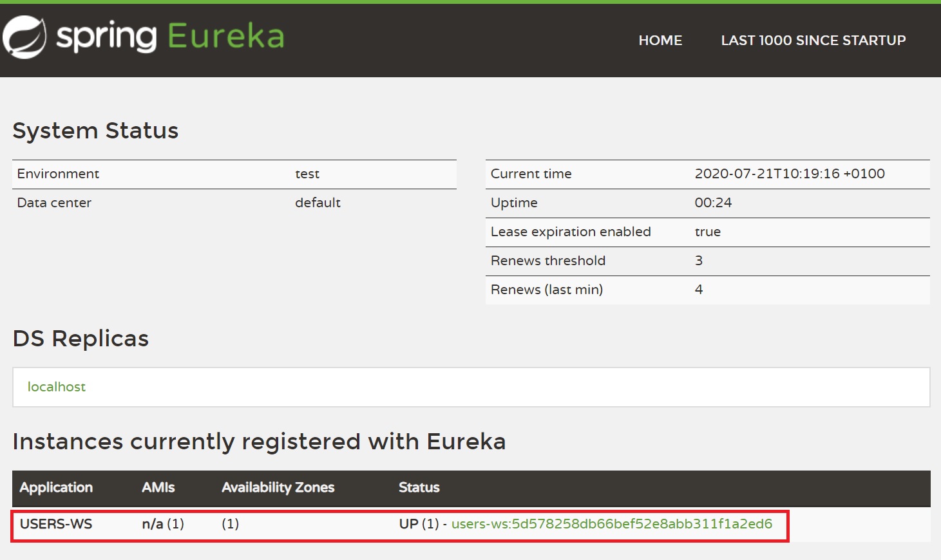This screenshot has height=560, width=941.
Task: Click the Application column header
Action: tap(56, 488)
